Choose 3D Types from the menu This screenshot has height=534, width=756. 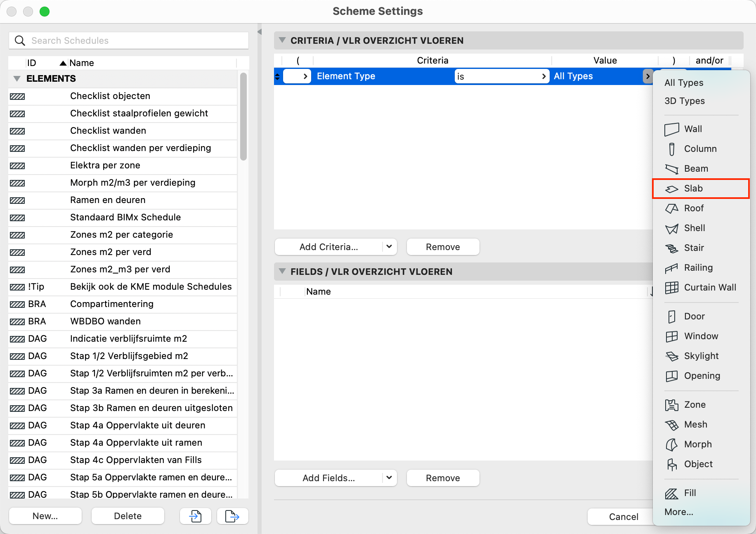tap(685, 101)
